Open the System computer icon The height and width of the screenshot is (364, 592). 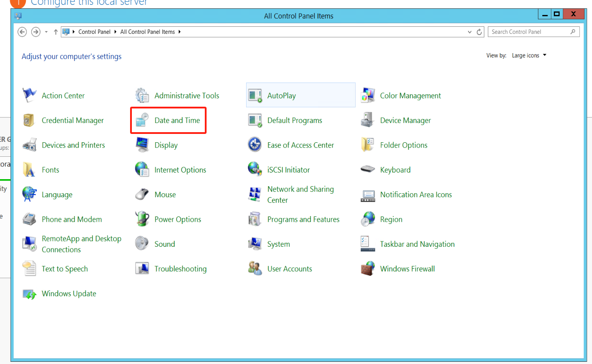(x=255, y=244)
